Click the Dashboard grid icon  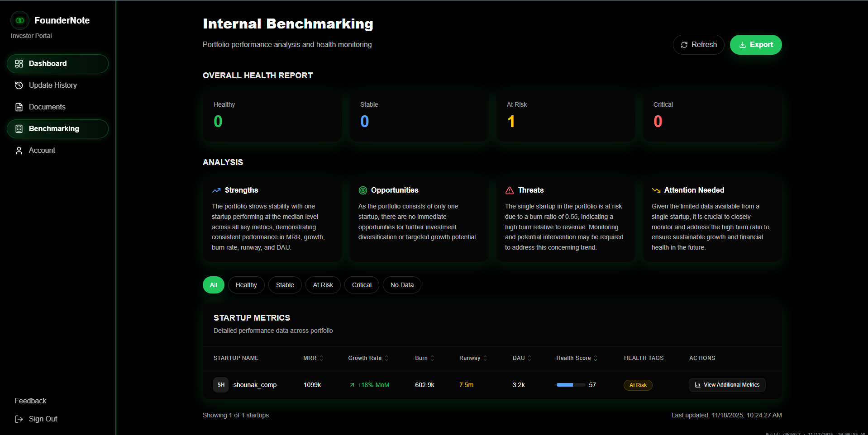point(19,64)
